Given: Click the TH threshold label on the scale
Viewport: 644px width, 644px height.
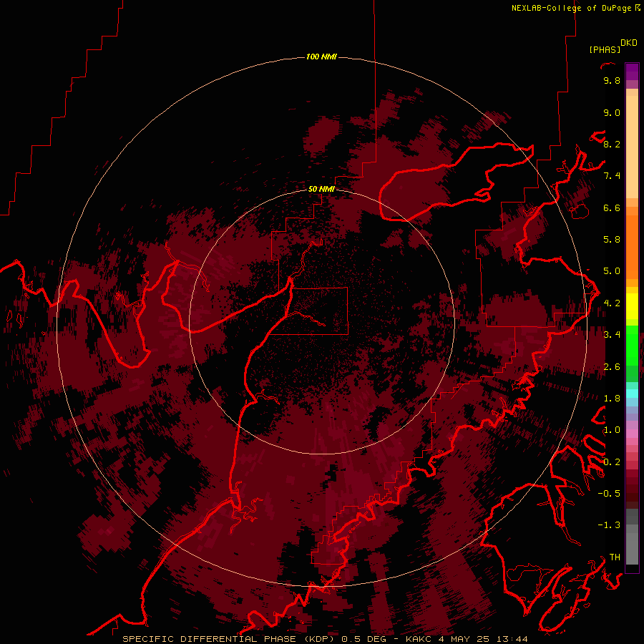Looking at the screenshot, I should click(x=615, y=557).
